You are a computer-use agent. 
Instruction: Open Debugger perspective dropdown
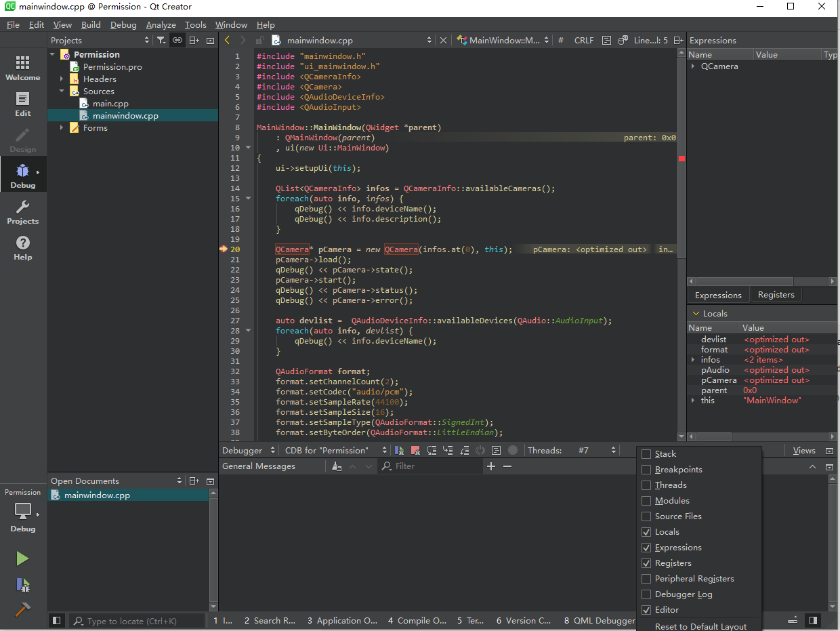249,450
